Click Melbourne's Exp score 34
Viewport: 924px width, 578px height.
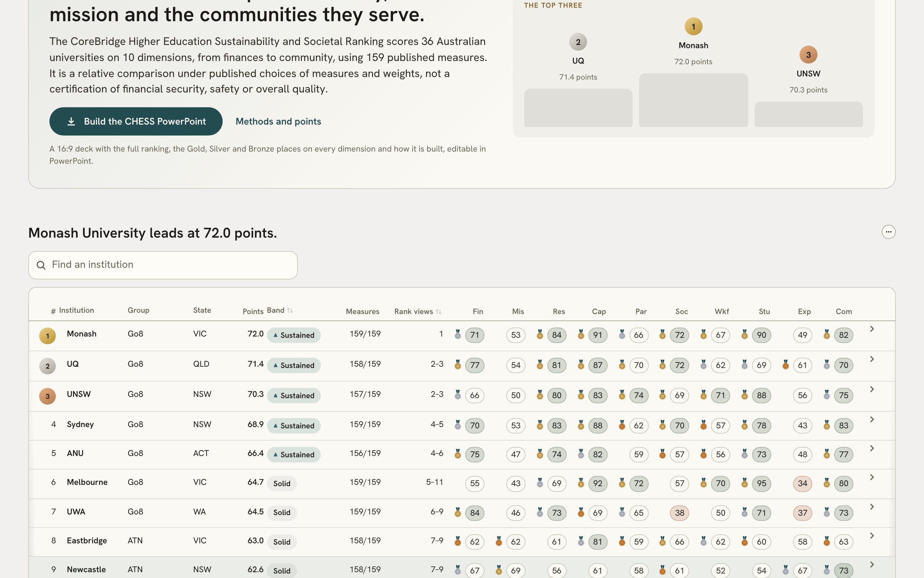coord(802,483)
